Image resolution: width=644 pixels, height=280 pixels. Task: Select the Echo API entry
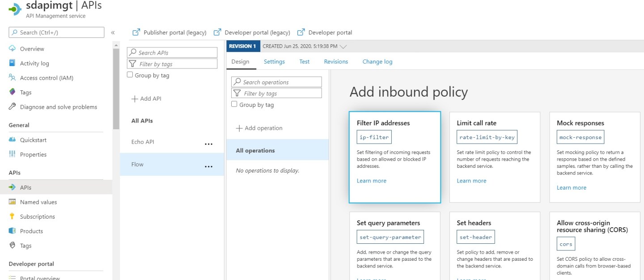[172, 142]
